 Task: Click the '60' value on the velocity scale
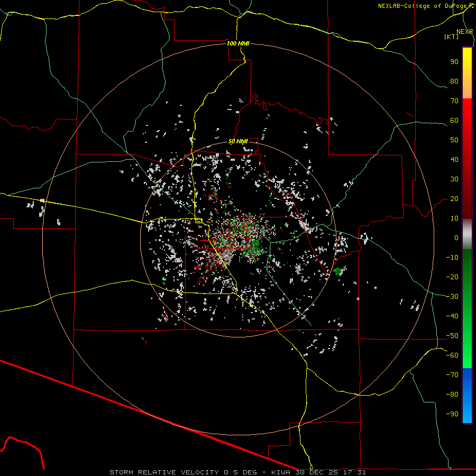tap(454, 120)
